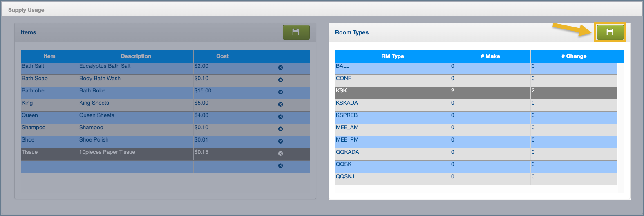This screenshot has width=644, height=216.
Task: Click the Room Types vertical scrollbar
Action: pos(621,127)
